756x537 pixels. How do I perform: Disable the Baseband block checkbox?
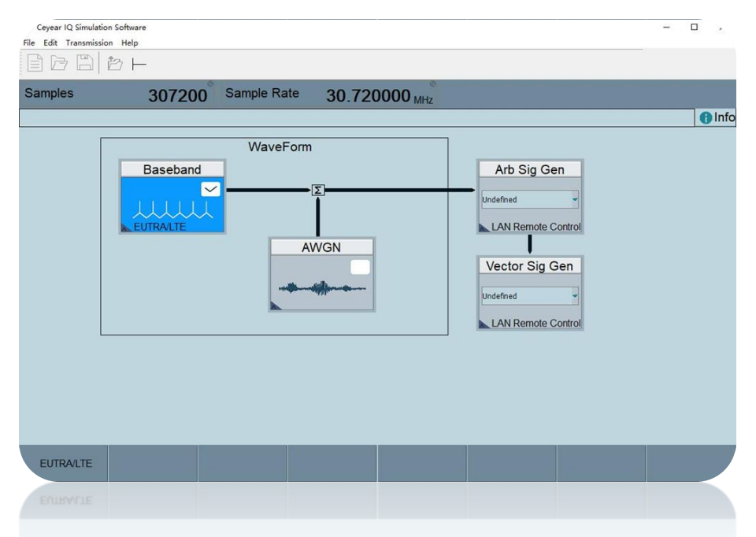click(211, 189)
